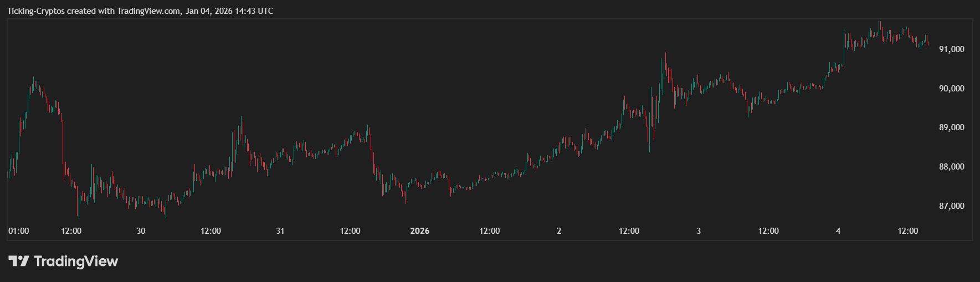Click the TradingView logo icon
Viewport: 980px width, 282px height.
tap(18, 261)
